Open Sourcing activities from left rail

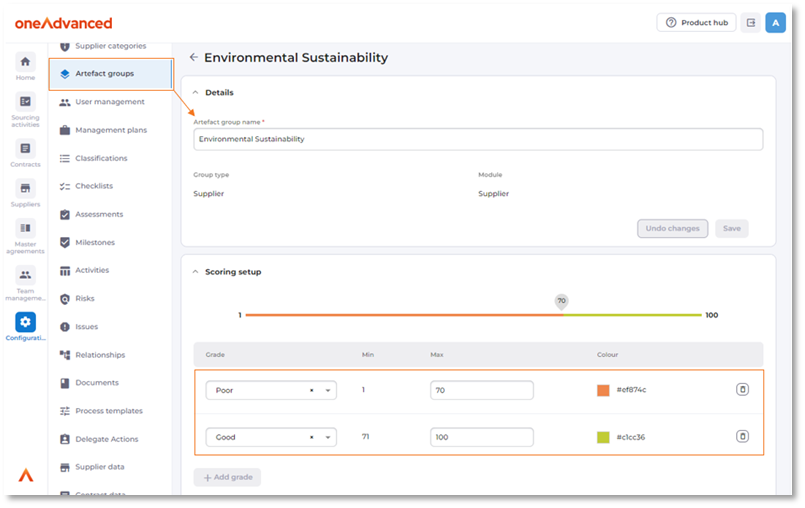25,101
